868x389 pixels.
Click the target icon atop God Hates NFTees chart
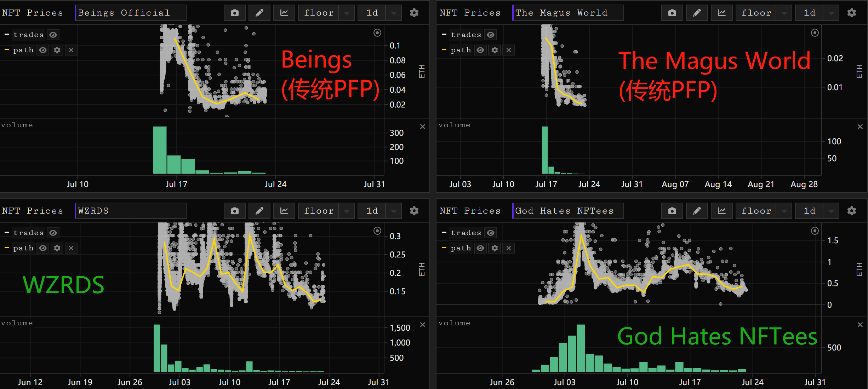tap(815, 231)
